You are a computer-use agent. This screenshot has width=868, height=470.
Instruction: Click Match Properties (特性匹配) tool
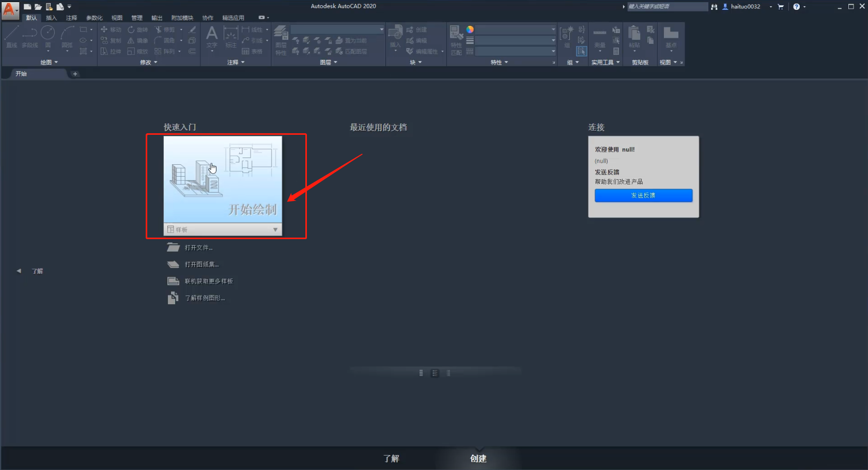(x=456, y=40)
